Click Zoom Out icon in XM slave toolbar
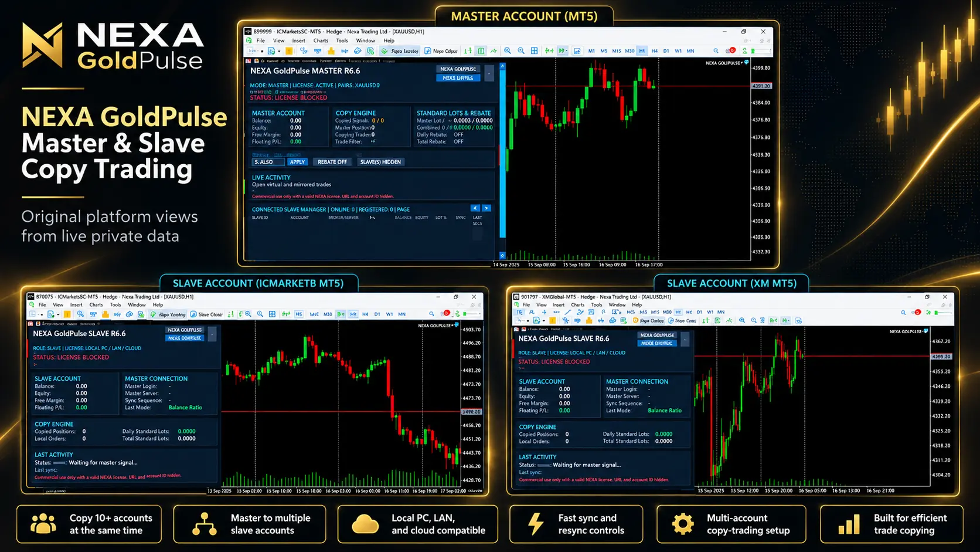Viewport: 980px width, 552px height. click(753, 320)
